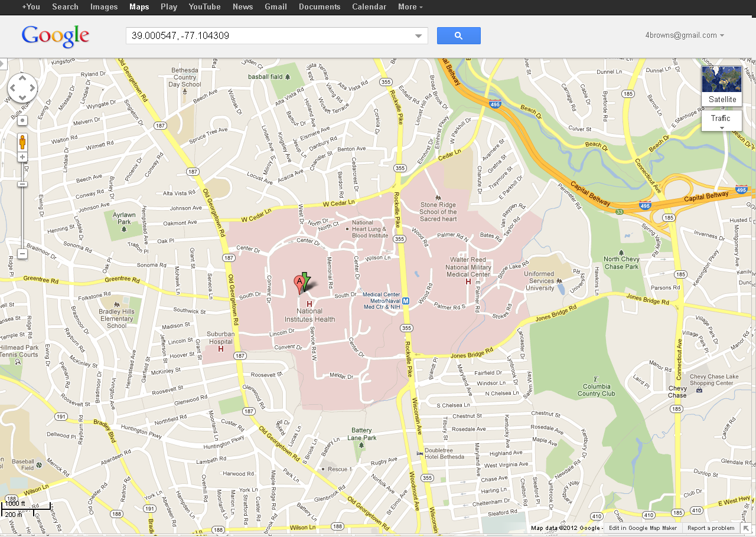Click the blue search button

click(458, 35)
